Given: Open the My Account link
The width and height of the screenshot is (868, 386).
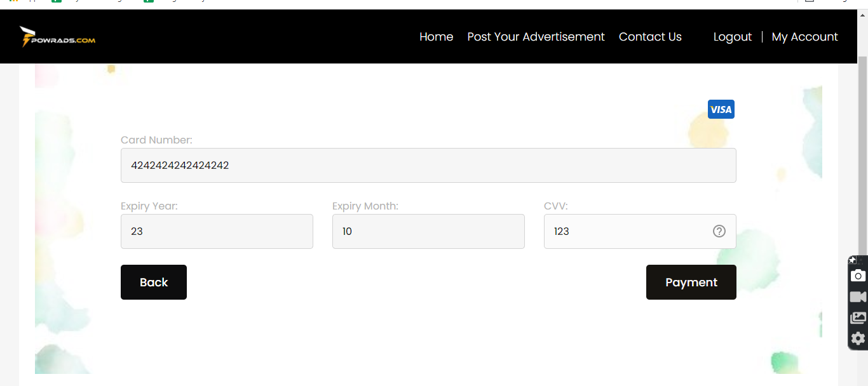Looking at the screenshot, I should [804, 37].
